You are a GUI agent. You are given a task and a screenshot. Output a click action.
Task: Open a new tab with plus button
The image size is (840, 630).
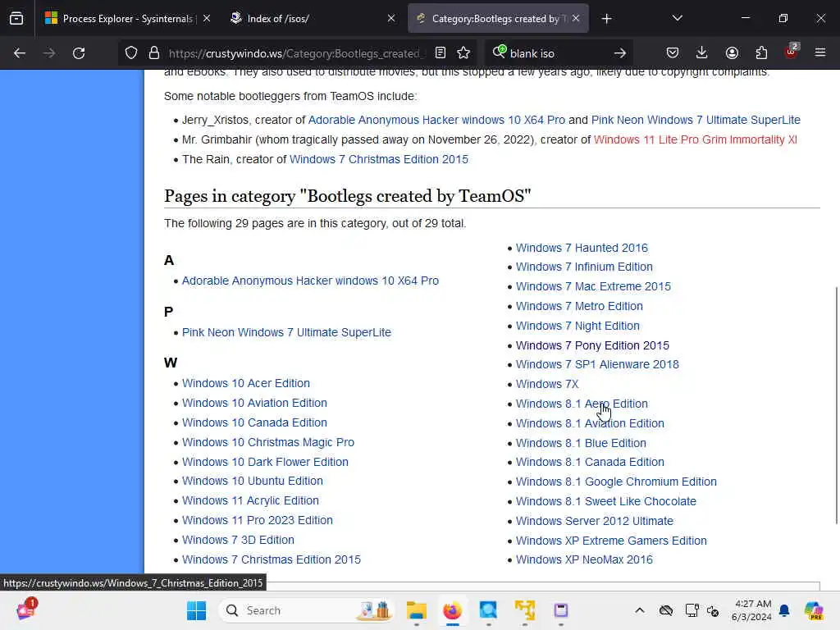(606, 19)
